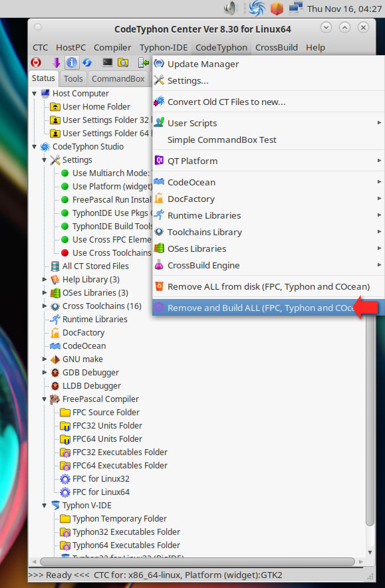Expand the OSes Libraries (3) tree node
Image resolution: width=385 pixels, height=588 pixels.
(45, 293)
